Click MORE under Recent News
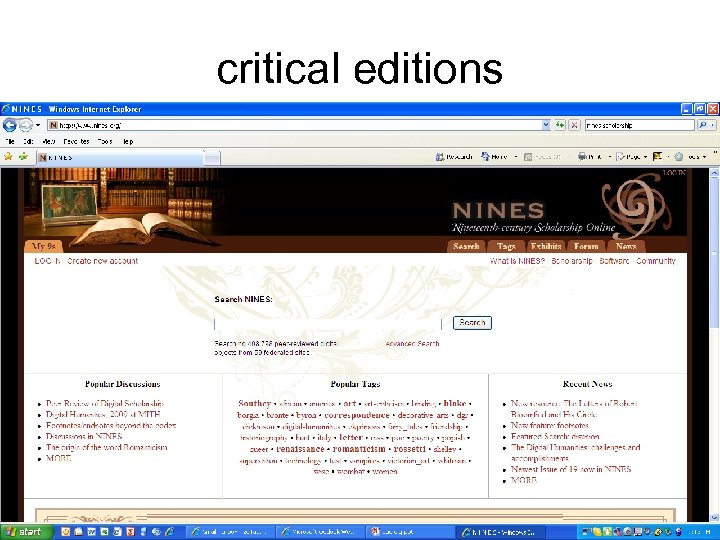Image resolution: width=720 pixels, height=540 pixels. click(524, 480)
